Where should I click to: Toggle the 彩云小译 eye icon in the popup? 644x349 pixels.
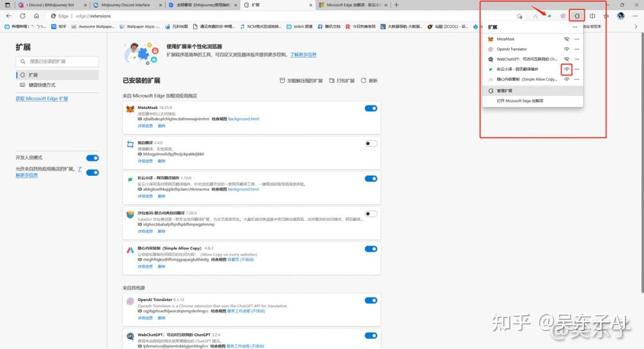566,69
